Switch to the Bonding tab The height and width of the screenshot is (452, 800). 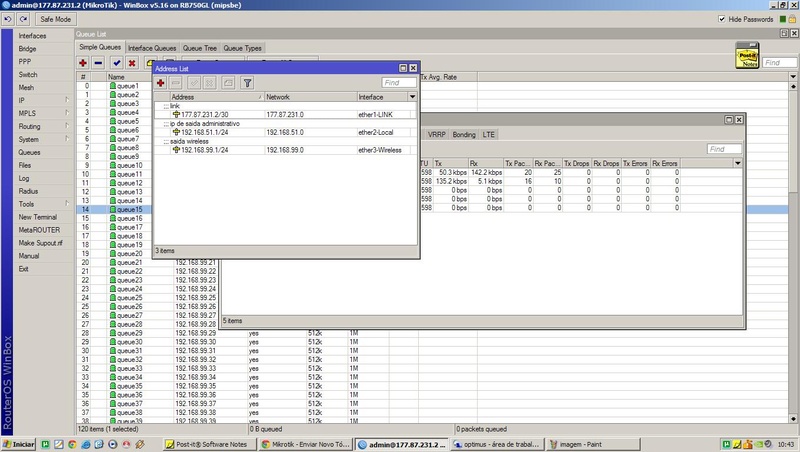tap(464, 133)
